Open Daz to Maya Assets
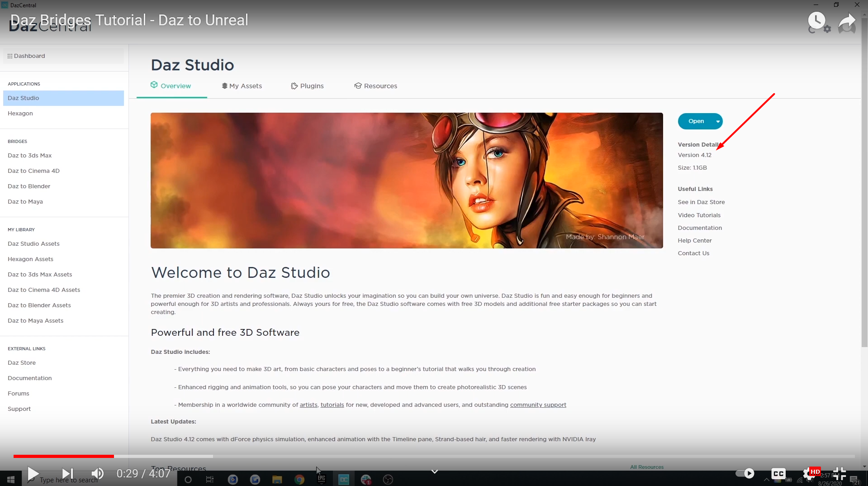Screen dimensions: 868x486 click(x=36, y=321)
